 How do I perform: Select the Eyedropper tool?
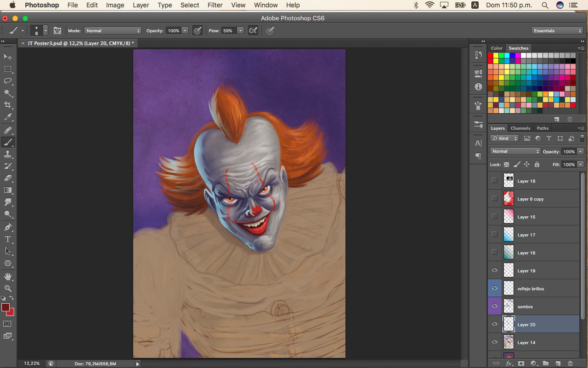coord(8,118)
